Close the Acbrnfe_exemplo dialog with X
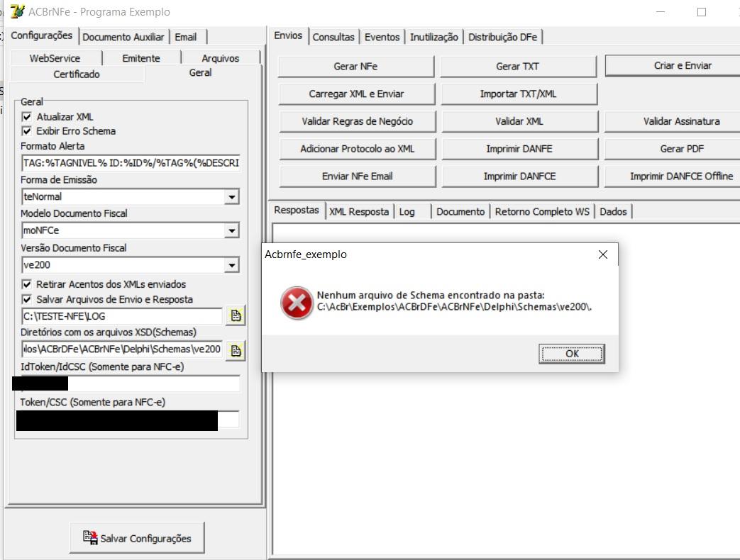This screenshot has height=560, width=740. tap(602, 254)
